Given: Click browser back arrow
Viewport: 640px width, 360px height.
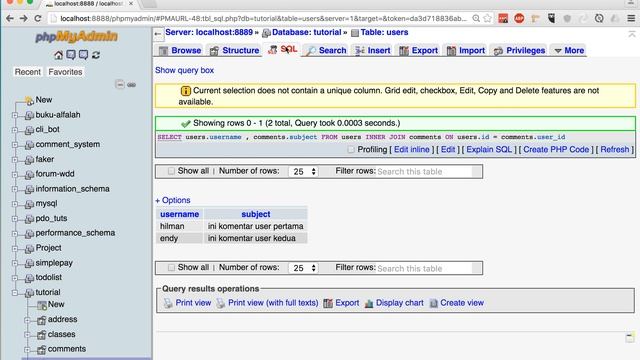Looking at the screenshot, I should pyautogui.click(x=10, y=18).
